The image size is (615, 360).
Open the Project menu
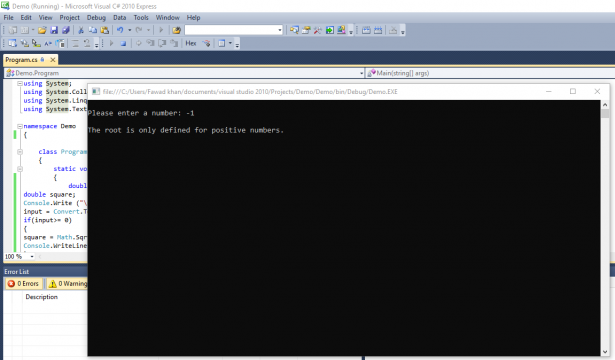click(x=69, y=18)
